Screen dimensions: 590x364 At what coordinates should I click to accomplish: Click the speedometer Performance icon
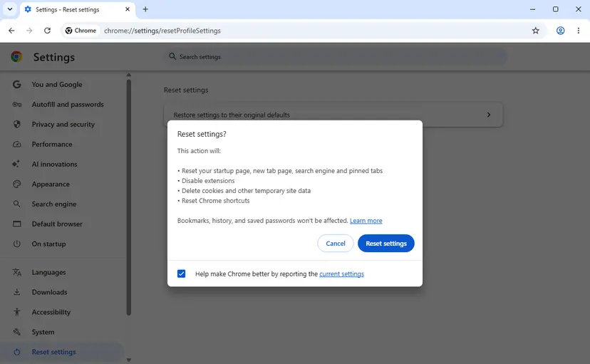(16, 144)
